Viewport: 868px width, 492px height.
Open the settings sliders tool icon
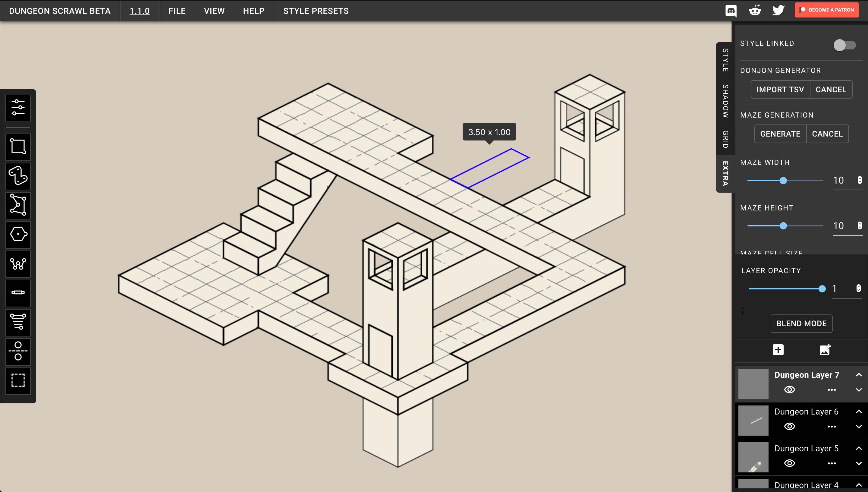pos(18,108)
